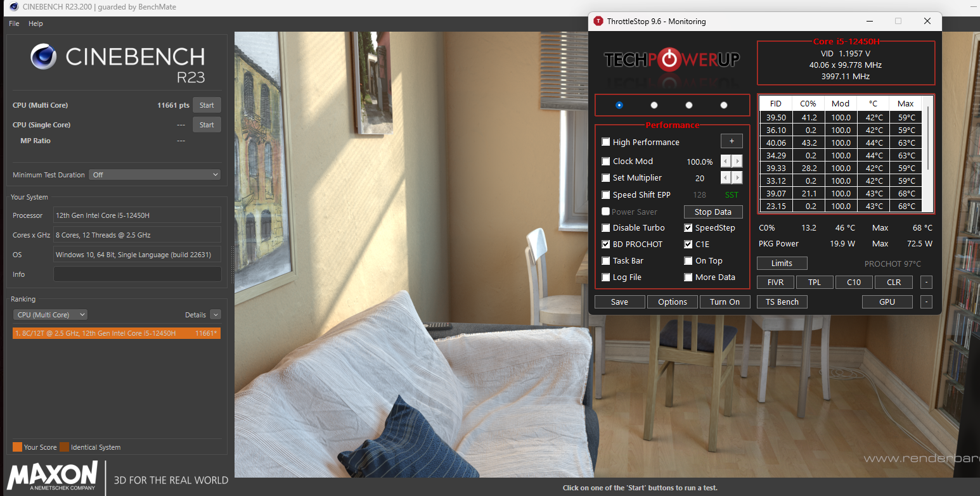This screenshot has height=496, width=980.
Task: Select the second ThrottleStop profile radio button
Action: [x=654, y=105]
